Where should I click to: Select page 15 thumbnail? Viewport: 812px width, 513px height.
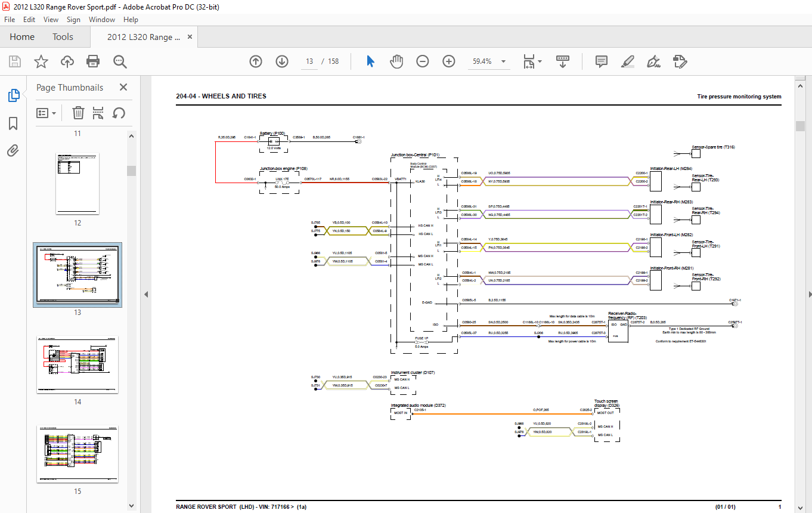pos(78,454)
